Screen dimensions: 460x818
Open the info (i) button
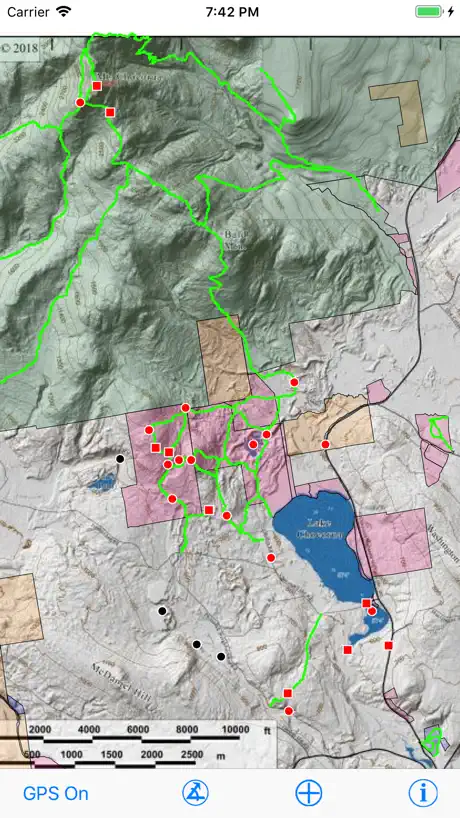coord(422,793)
